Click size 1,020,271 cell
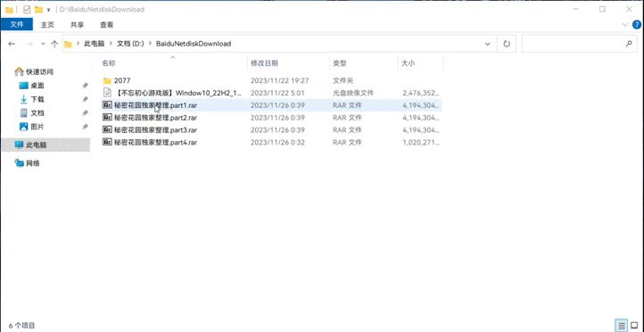Viewport: 644px width, 332px height. coord(421,142)
